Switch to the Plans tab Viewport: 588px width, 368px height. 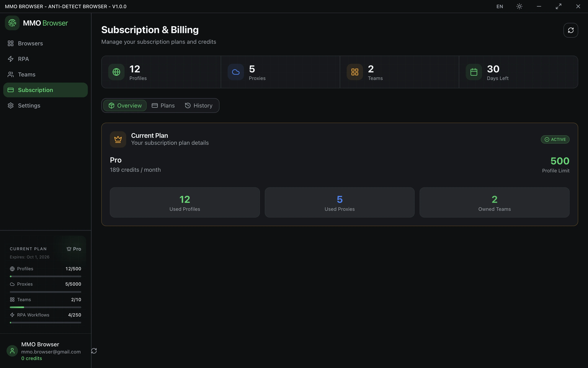[x=163, y=105]
